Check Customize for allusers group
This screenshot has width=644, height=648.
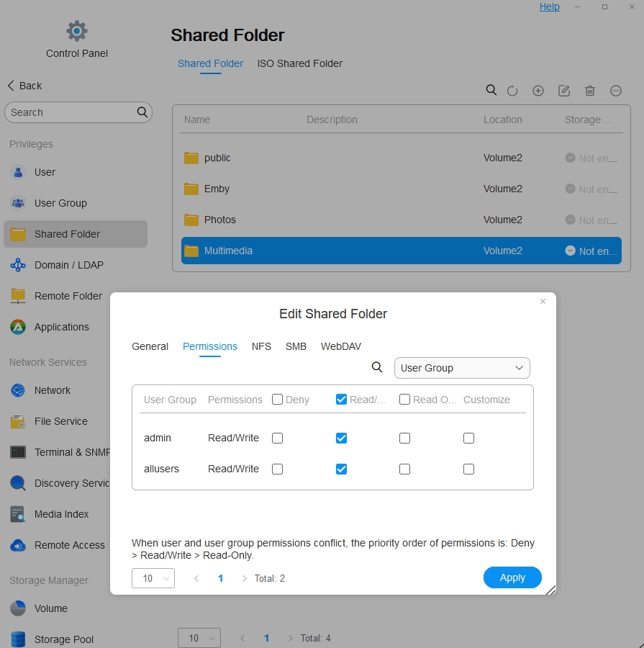tap(468, 469)
